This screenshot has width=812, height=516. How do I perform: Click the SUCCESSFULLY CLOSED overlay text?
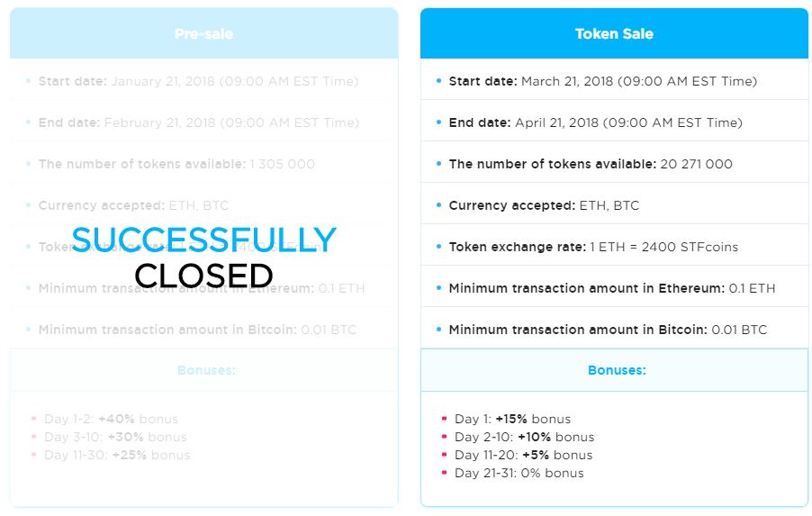[204, 257]
